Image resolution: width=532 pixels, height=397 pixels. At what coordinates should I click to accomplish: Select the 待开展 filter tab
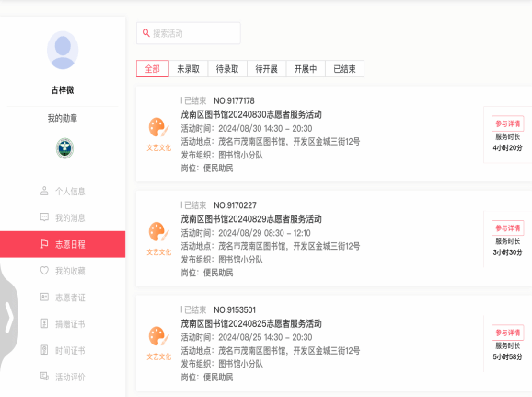pyautogui.click(x=266, y=68)
